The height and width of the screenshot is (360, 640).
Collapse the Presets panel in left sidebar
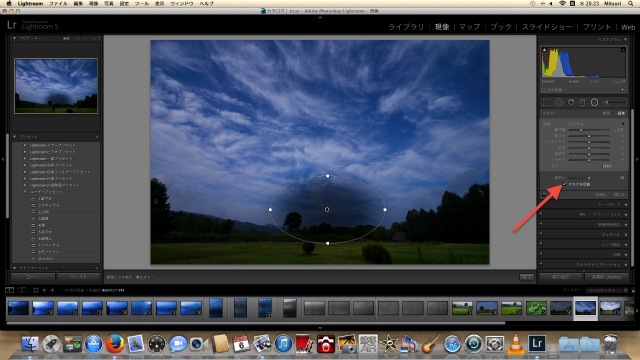(x=15, y=137)
